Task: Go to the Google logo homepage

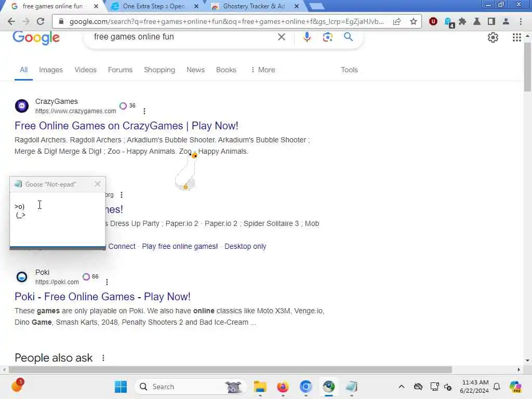Action: point(36,37)
